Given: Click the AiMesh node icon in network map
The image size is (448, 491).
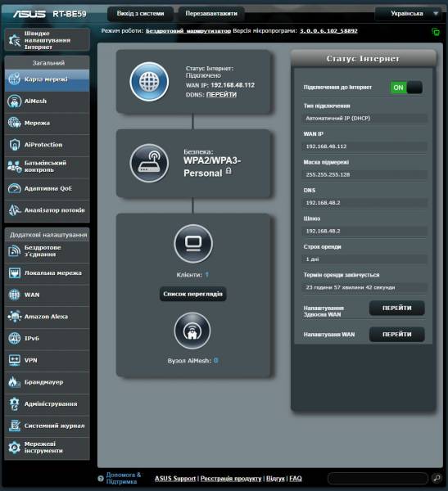Looking at the screenshot, I should [x=192, y=331].
